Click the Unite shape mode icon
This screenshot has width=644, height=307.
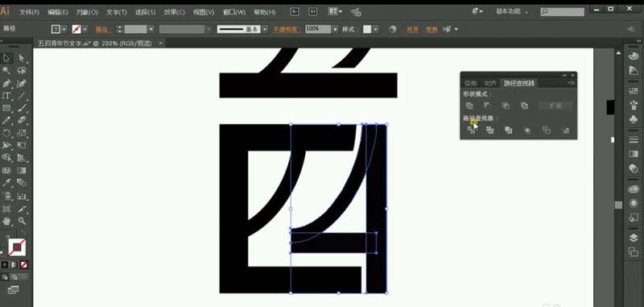coord(469,106)
